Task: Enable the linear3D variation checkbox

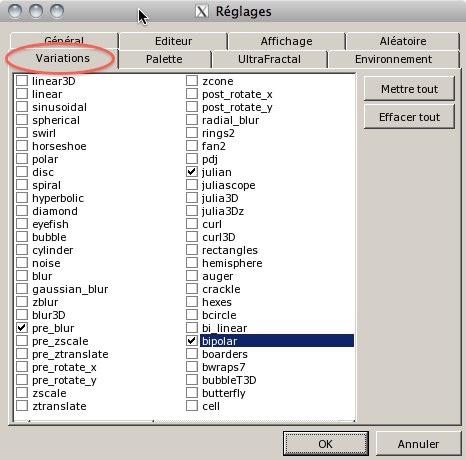Action: pos(22,81)
